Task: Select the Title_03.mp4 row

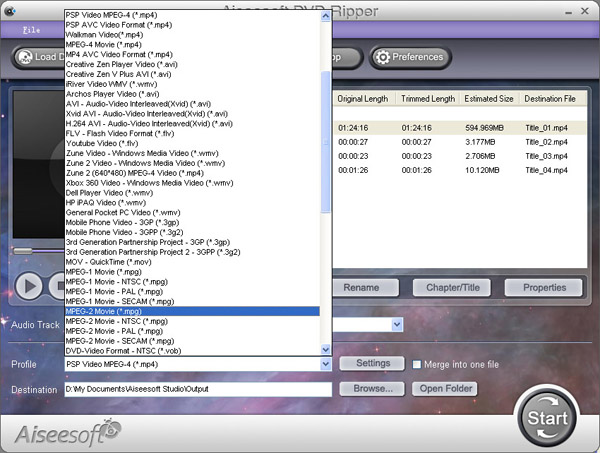Action: point(460,156)
